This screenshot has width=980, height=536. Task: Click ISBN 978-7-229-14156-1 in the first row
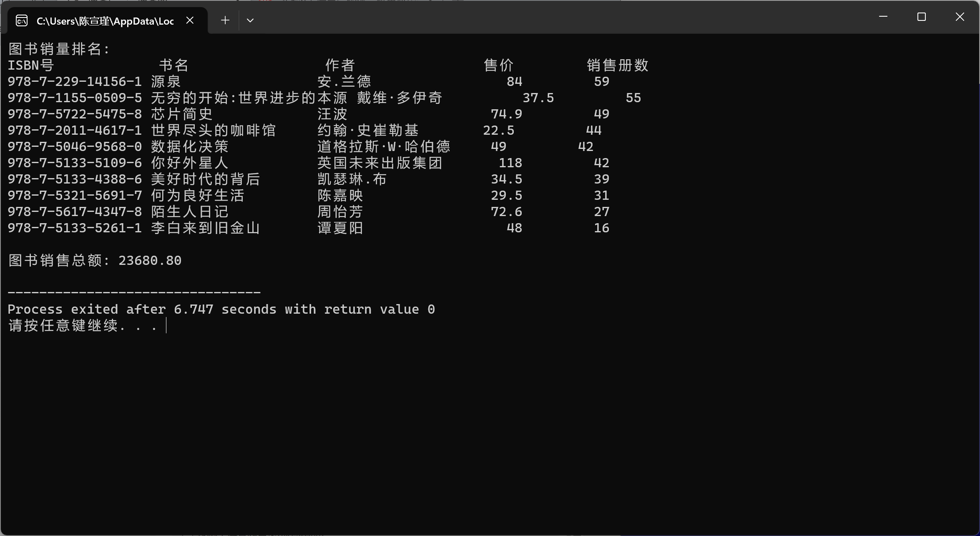[x=75, y=81]
